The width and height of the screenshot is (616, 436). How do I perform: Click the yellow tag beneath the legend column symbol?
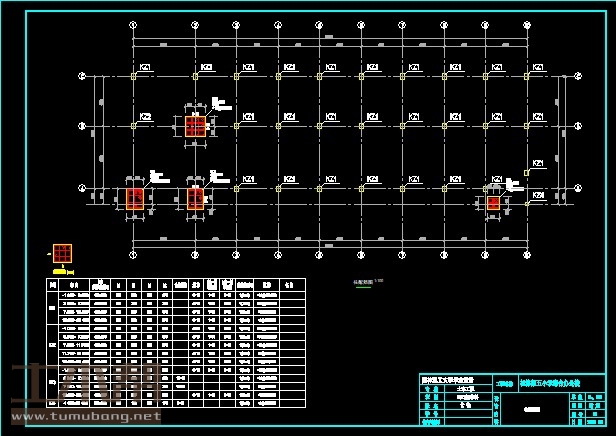pyautogui.click(x=62, y=270)
